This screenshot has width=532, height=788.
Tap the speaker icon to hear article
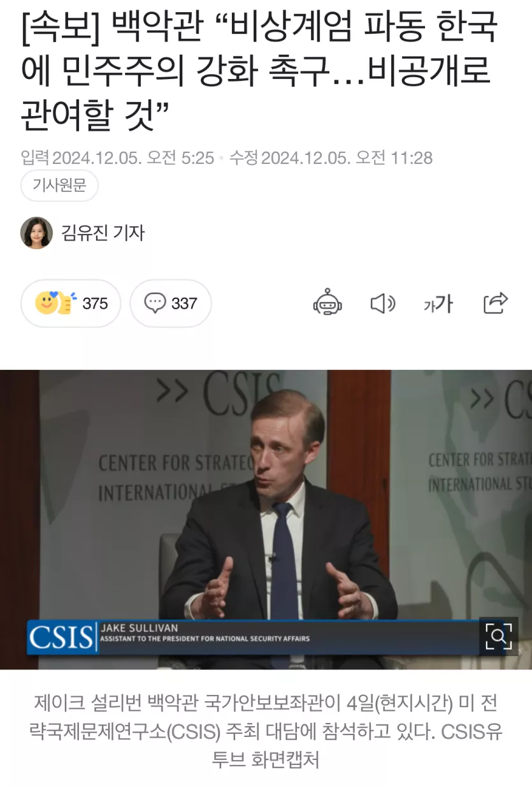[382, 303]
